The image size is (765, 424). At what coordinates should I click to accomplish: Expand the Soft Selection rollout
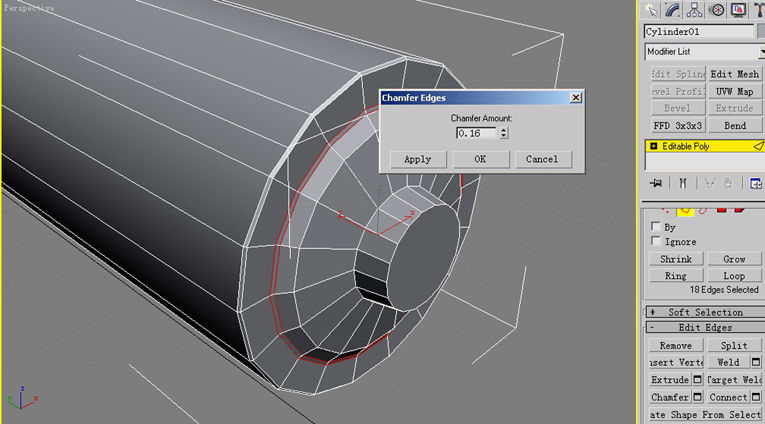tap(705, 312)
